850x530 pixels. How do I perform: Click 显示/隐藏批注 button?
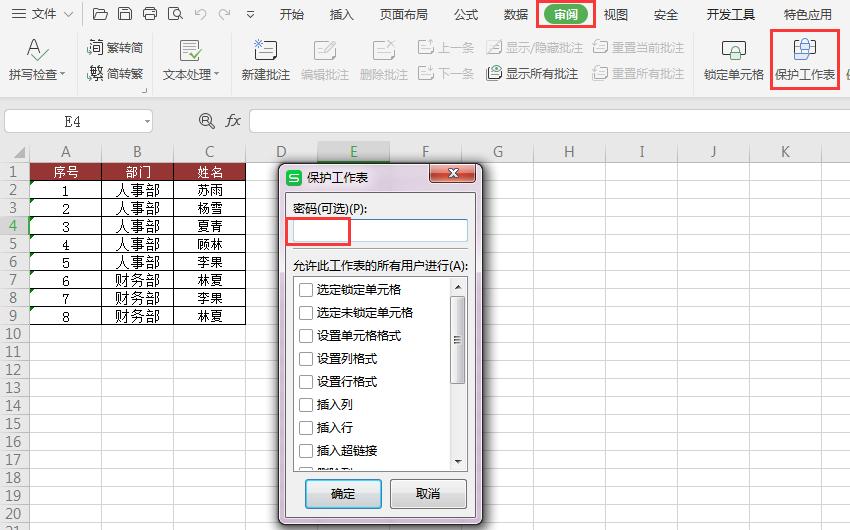pyautogui.click(x=534, y=48)
